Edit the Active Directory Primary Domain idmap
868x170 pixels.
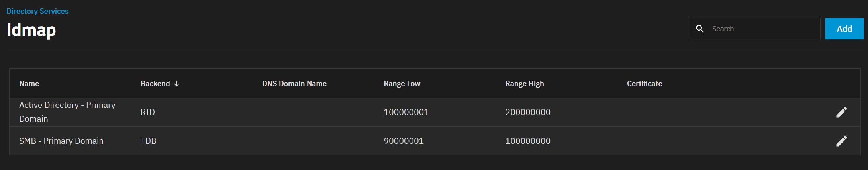[x=841, y=112]
